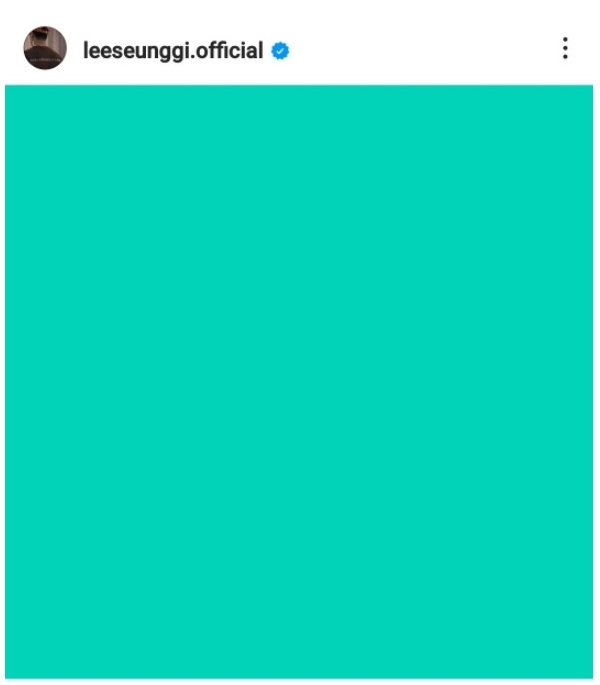View the full teal square post
The width and height of the screenshot is (600, 685).
point(299,382)
